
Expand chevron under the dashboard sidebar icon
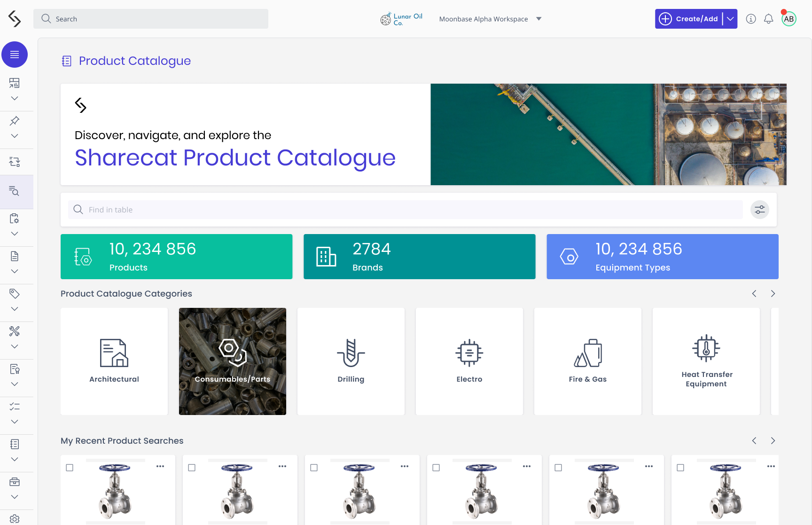pos(15,98)
